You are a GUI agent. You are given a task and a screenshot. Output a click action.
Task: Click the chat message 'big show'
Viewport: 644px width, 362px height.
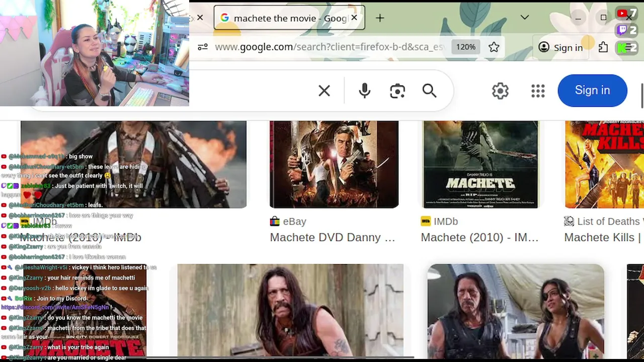80,156
